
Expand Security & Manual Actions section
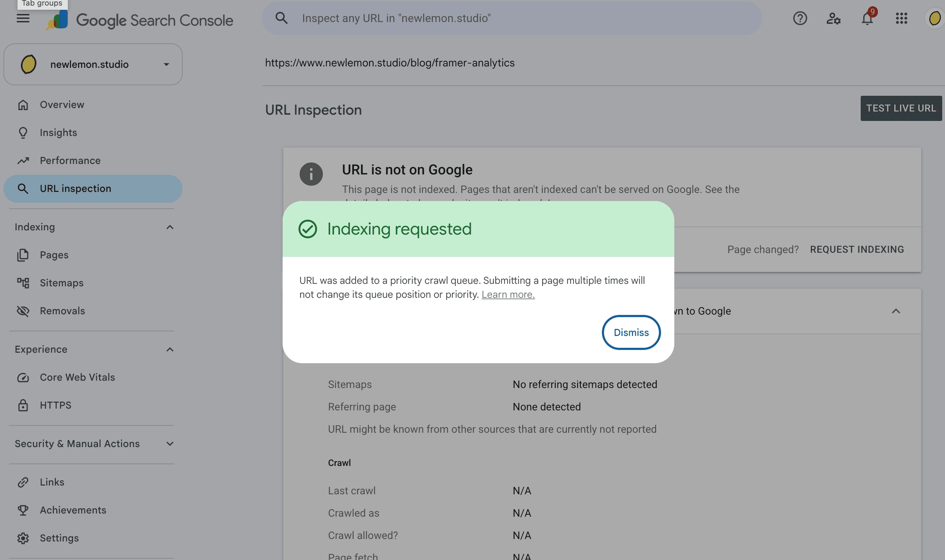coord(170,443)
